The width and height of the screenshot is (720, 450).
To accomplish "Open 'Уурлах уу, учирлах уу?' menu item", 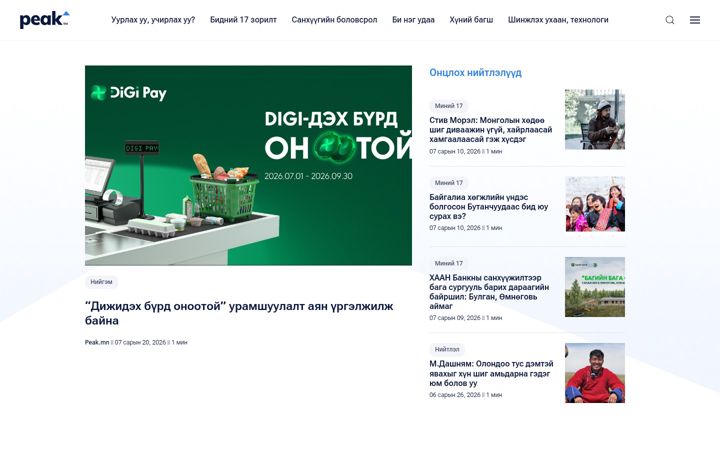I will pos(153,20).
